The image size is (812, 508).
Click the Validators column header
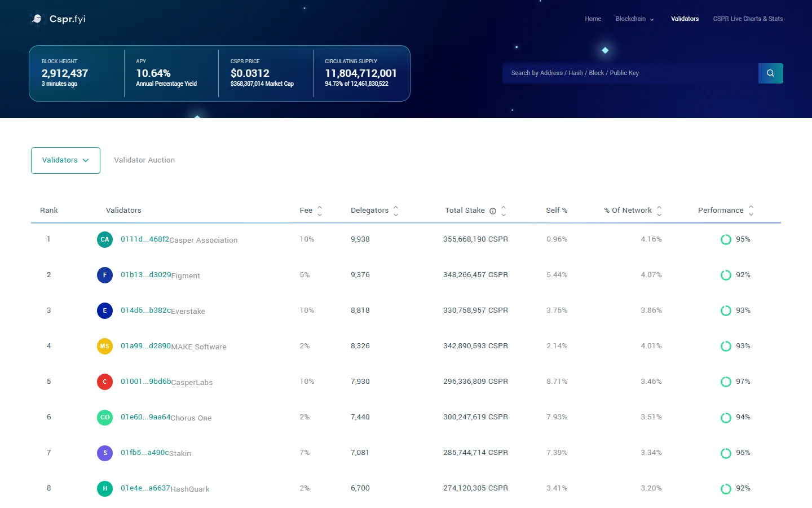[123, 211]
